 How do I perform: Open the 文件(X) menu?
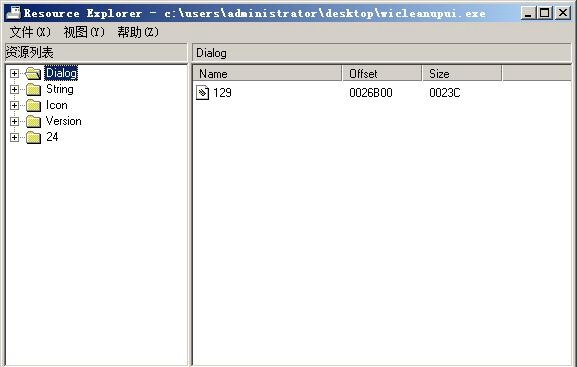[x=30, y=32]
